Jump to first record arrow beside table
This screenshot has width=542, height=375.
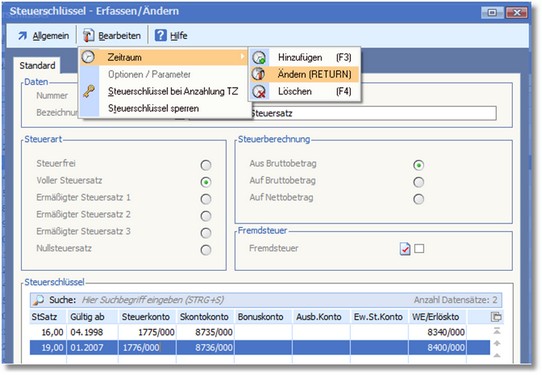(497, 331)
